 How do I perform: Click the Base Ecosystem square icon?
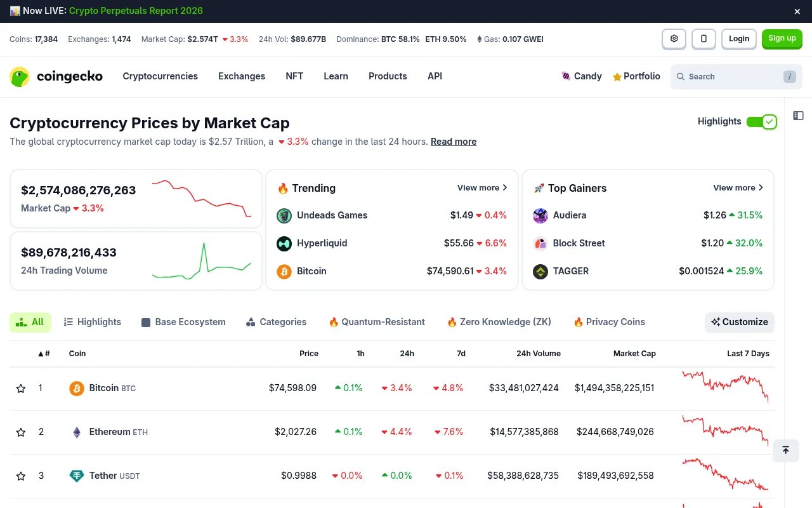(146, 322)
